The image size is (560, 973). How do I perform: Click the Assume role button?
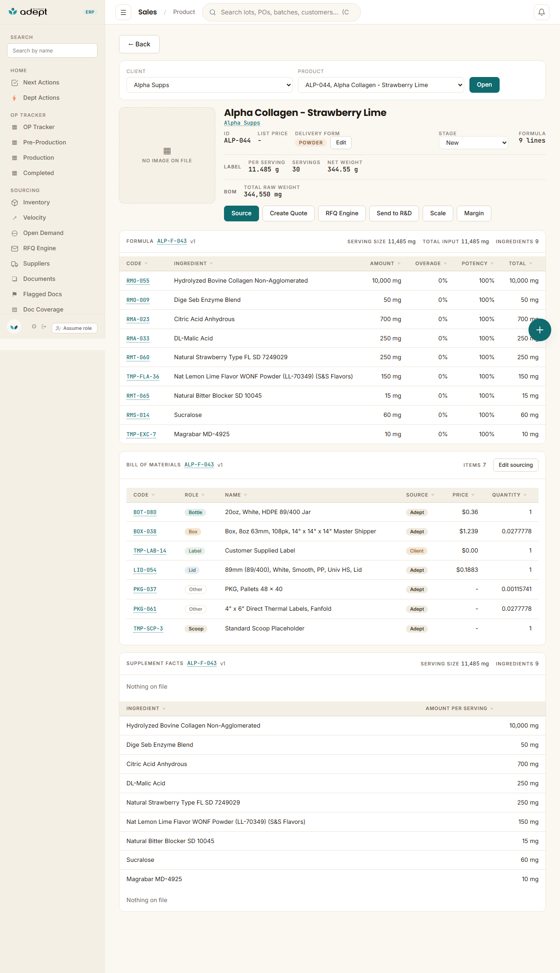click(x=74, y=328)
